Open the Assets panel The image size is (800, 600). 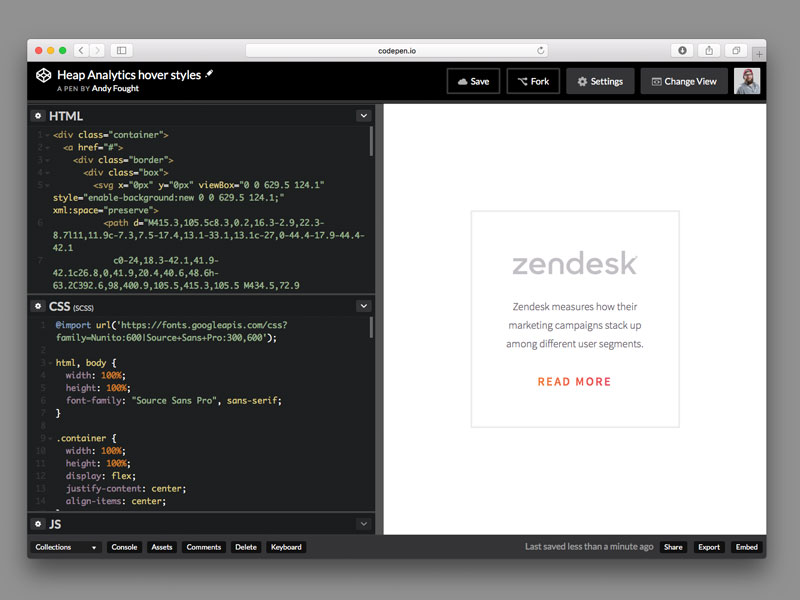[x=162, y=547]
